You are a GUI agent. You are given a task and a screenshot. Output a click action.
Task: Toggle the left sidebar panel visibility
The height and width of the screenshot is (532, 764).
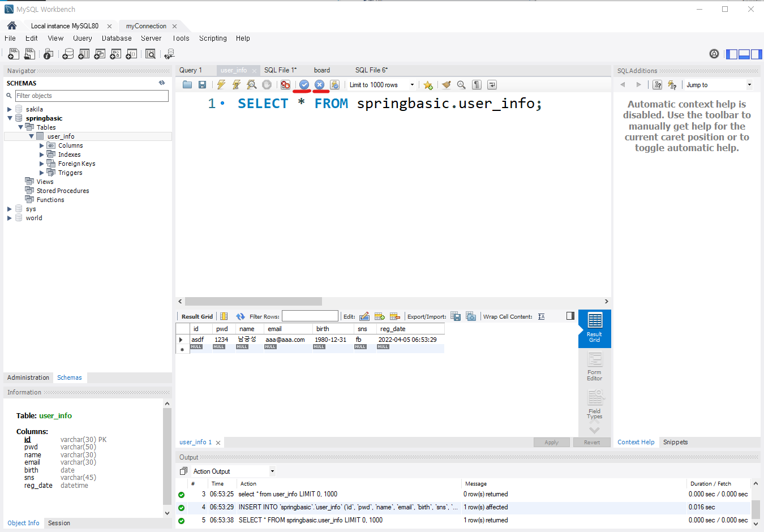pos(732,54)
